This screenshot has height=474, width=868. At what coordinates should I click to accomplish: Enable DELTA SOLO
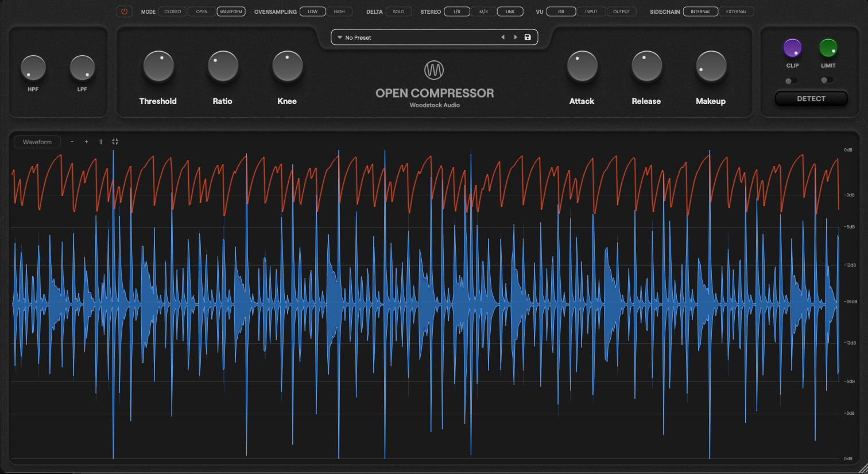coord(398,11)
